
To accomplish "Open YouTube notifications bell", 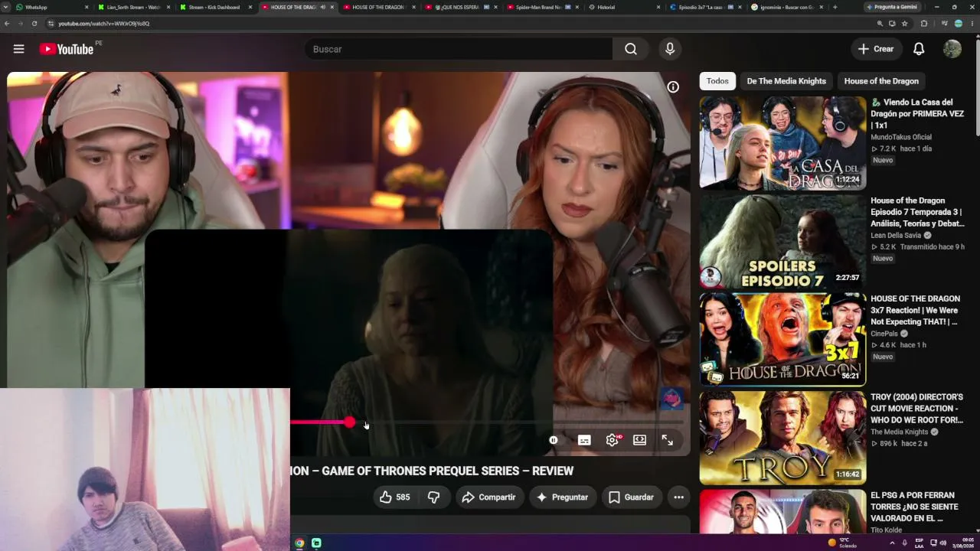I will pos(919,49).
